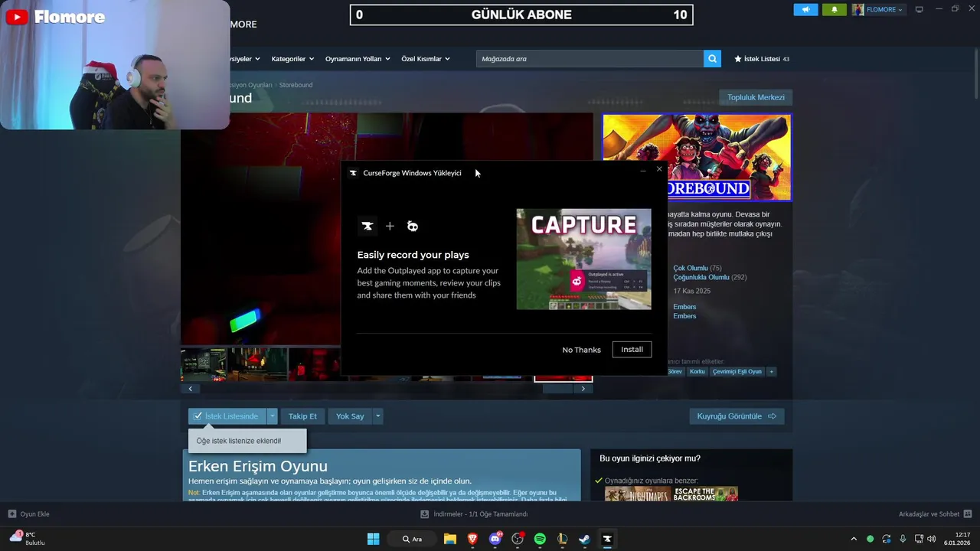Click the CAPTURE preview image in installer

tap(583, 259)
